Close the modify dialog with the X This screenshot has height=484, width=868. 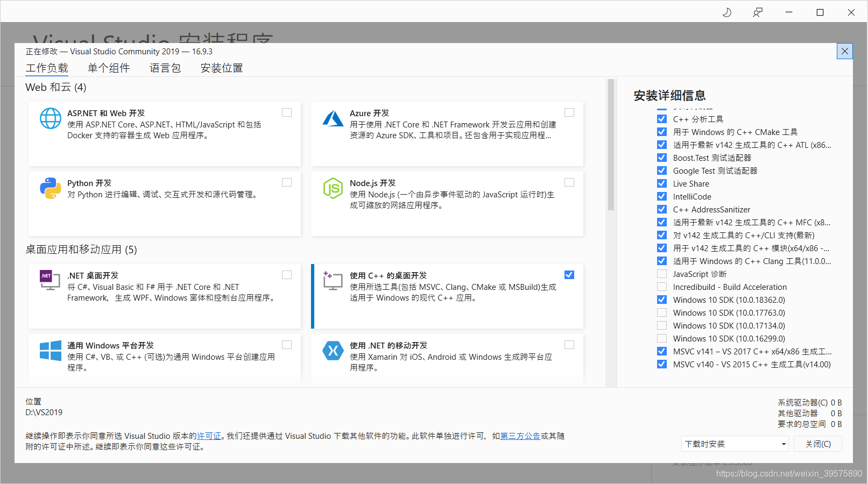click(845, 51)
